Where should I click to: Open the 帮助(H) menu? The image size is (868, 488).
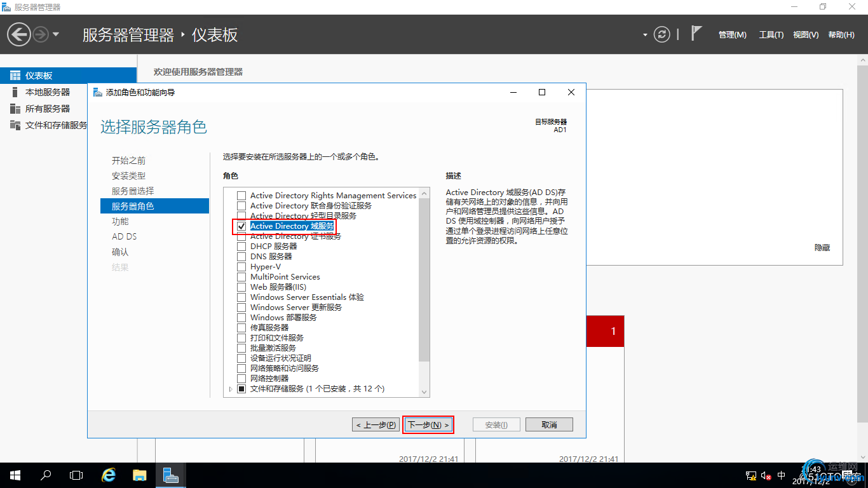(x=841, y=35)
